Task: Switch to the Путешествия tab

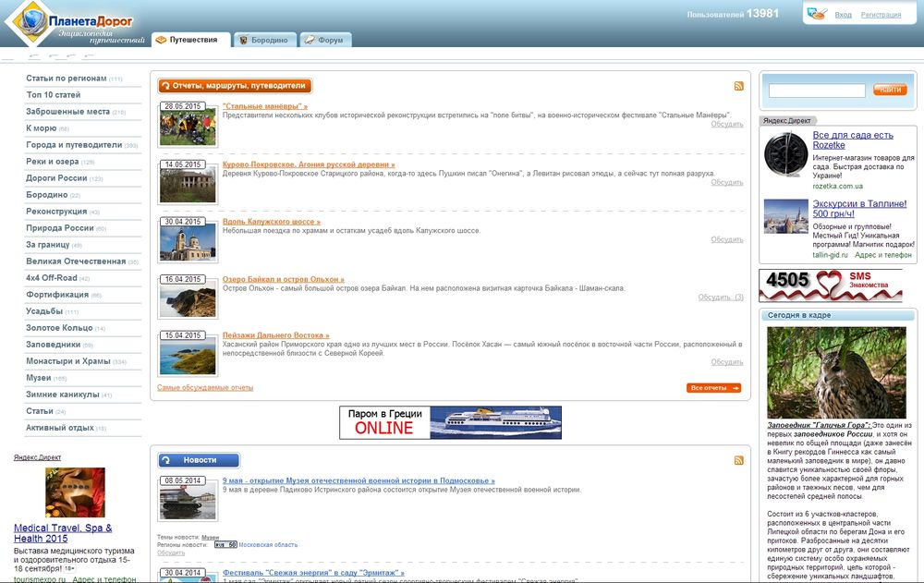Action: (189, 40)
